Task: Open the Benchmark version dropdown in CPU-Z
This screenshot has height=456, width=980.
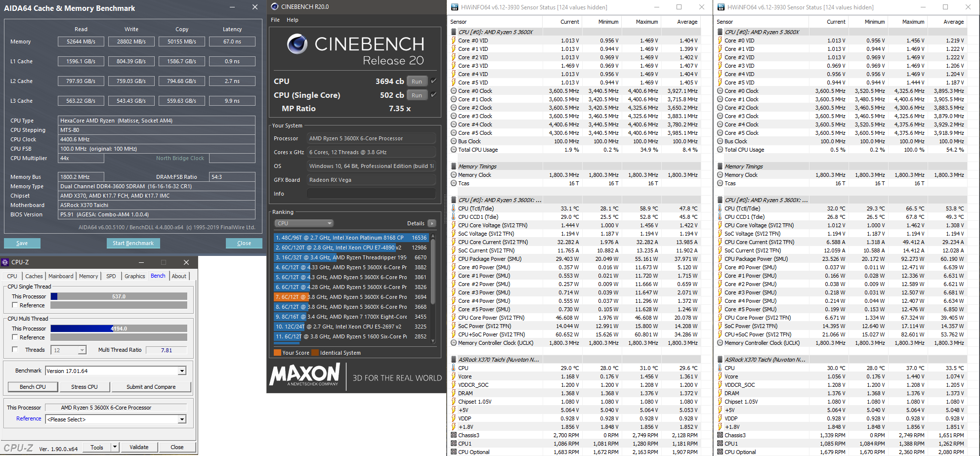Action: (x=182, y=371)
